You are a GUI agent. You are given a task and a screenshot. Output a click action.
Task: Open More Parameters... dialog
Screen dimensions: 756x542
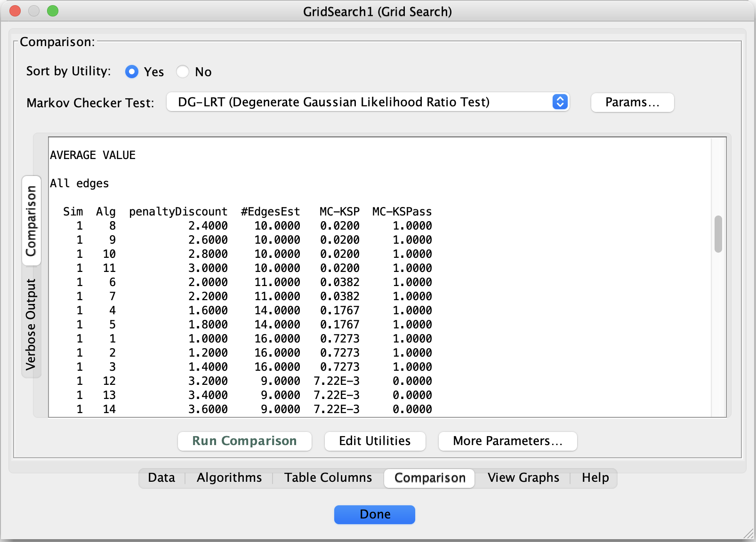pyautogui.click(x=507, y=441)
